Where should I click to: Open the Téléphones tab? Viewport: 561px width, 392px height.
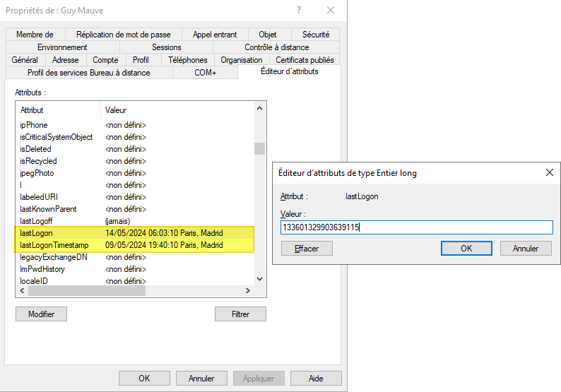pyautogui.click(x=188, y=60)
